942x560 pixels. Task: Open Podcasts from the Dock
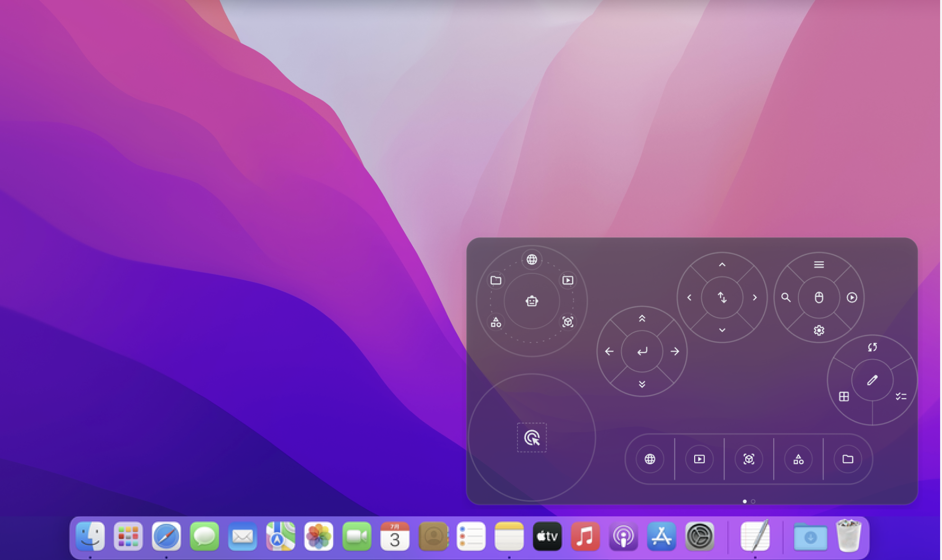click(x=624, y=537)
